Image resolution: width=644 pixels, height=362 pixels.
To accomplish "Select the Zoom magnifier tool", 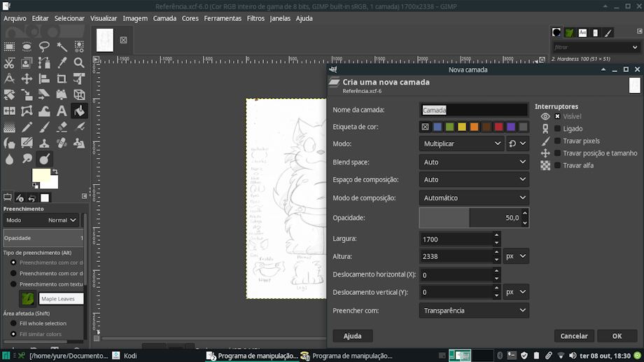I will click(79, 62).
